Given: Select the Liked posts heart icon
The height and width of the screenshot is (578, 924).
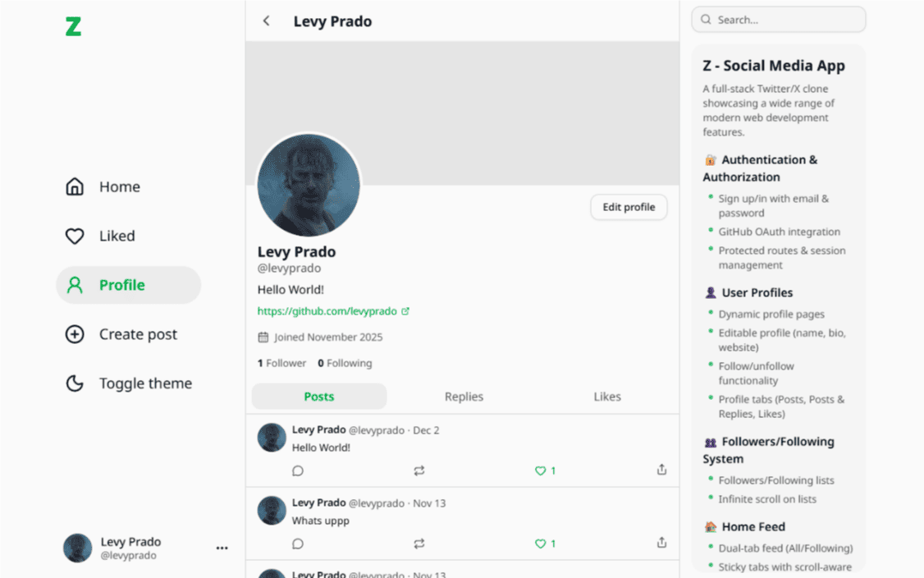Looking at the screenshot, I should (x=75, y=236).
